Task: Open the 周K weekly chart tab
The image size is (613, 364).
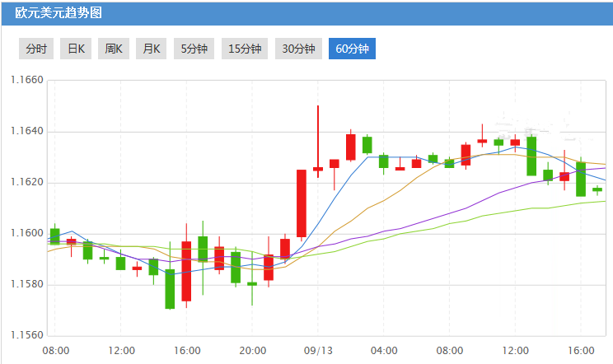Action: click(114, 49)
